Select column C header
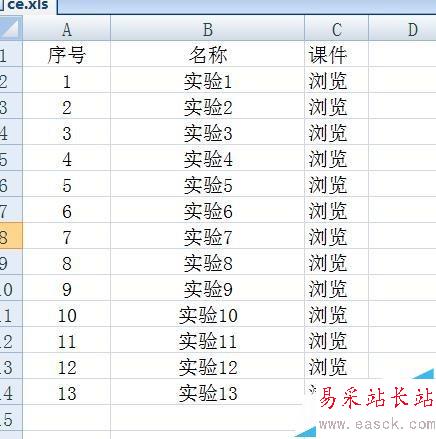This screenshot has height=439, width=436. pyautogui.click(x=336, y=29)
